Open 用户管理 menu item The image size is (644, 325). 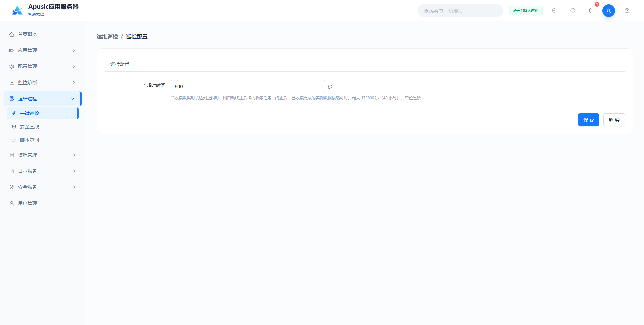tap(43, 203)
